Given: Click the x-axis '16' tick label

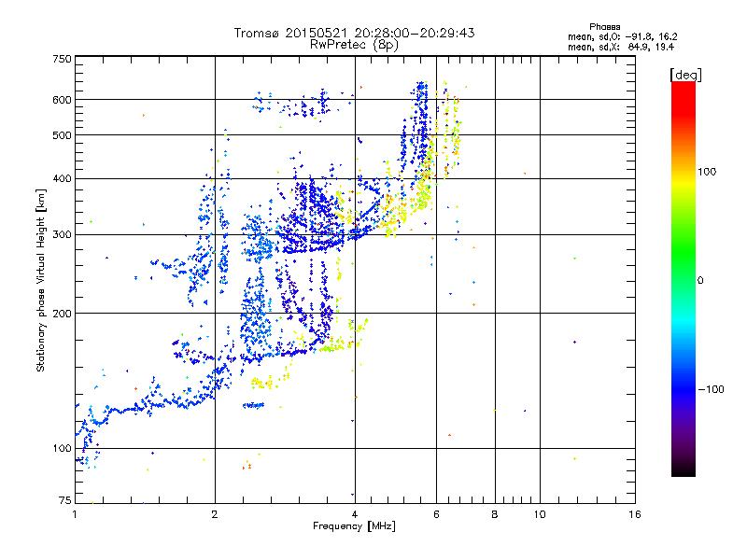Looking at the screenshot, I should (635, 514).
